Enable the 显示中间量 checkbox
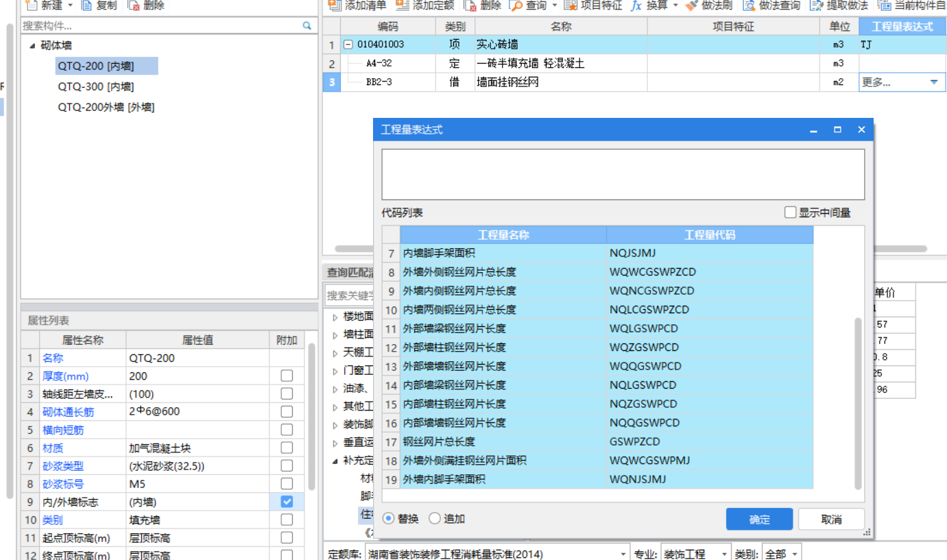 coord(791,212)
